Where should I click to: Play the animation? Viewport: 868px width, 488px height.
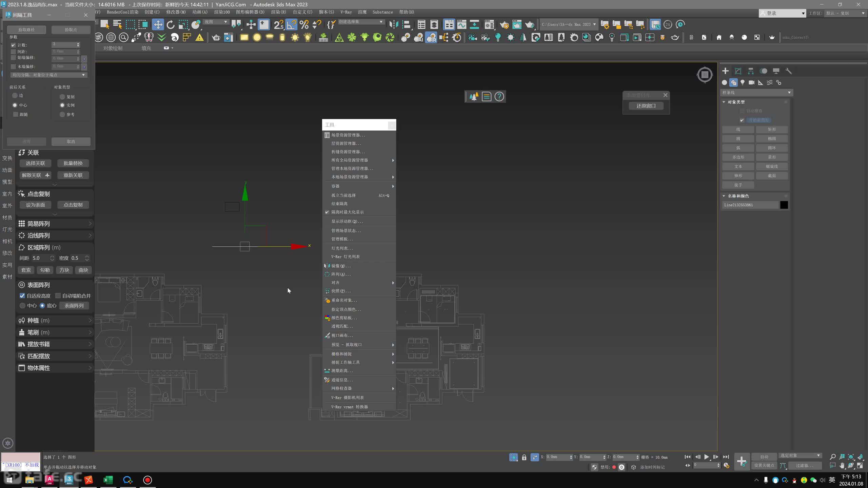(x=707, y=457)
